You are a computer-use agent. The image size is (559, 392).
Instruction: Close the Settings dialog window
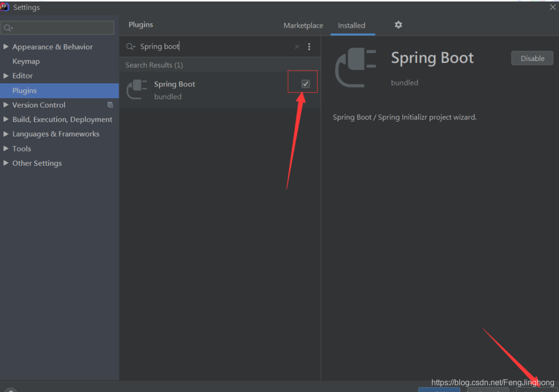(x=553, y=7)
